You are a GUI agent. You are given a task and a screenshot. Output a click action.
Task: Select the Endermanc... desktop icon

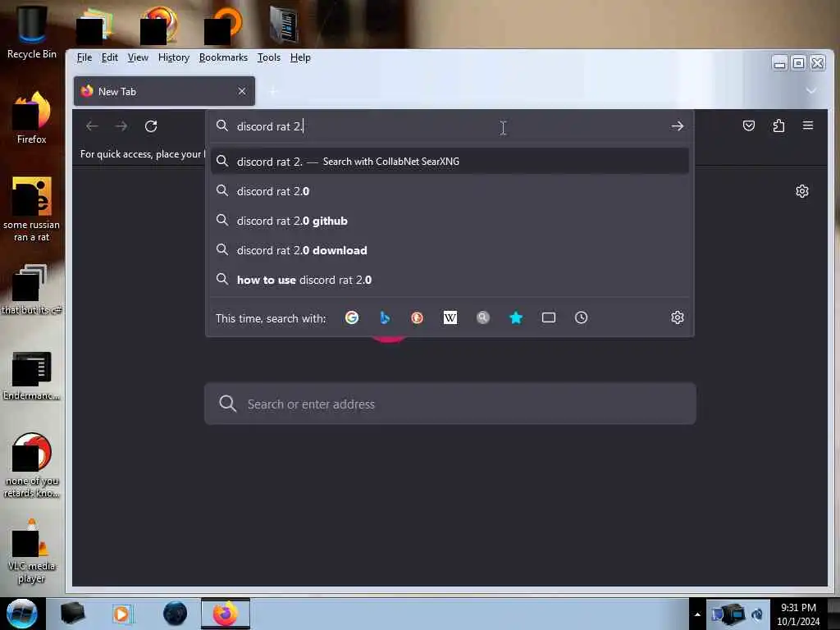coord(32,376)
